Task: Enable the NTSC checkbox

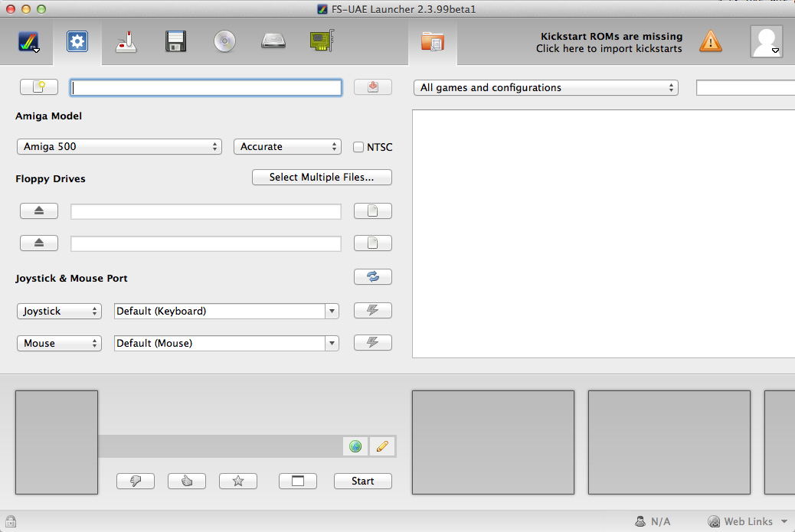Action: click(358, 147)
